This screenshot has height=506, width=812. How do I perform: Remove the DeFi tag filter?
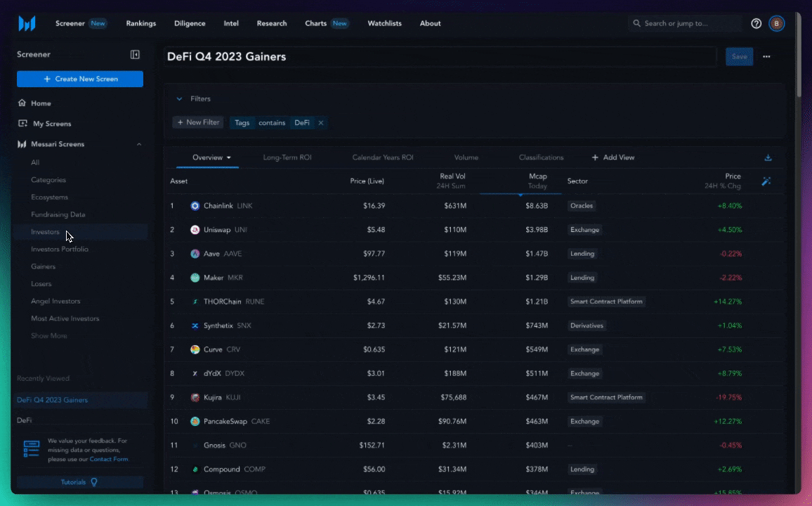coord(321,122)
